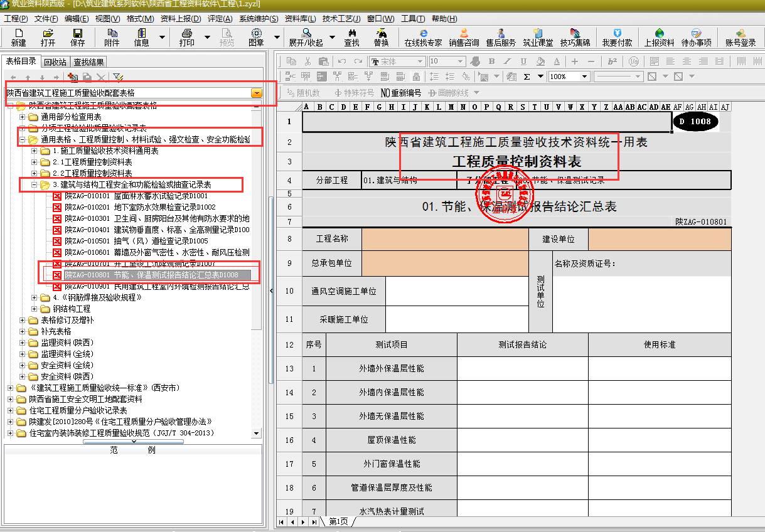Switch to the 回收站 tab

pos(55,62)
